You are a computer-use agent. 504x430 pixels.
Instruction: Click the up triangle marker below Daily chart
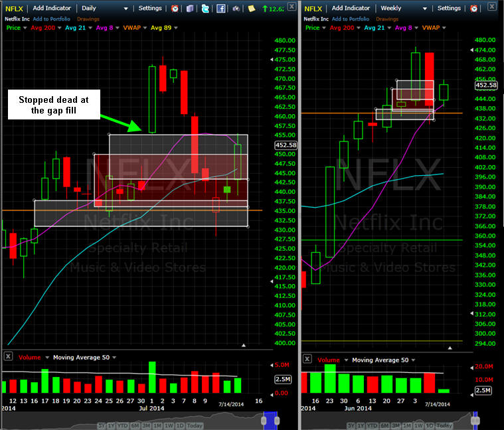(x=244, y=345)
